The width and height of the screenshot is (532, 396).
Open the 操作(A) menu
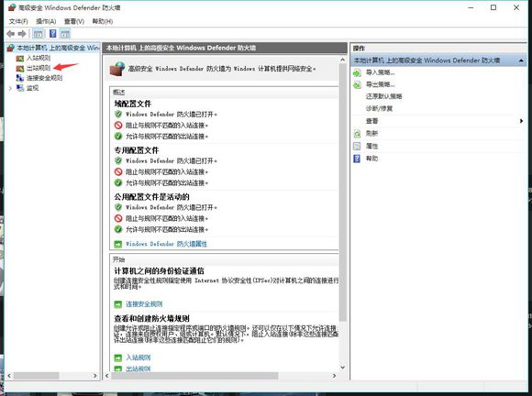46,21
